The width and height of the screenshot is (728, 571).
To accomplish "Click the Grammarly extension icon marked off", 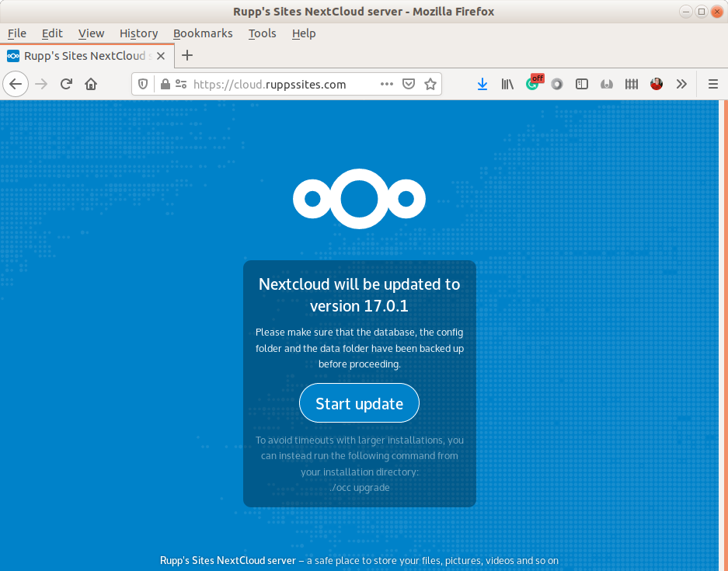I will coord(533,84).
